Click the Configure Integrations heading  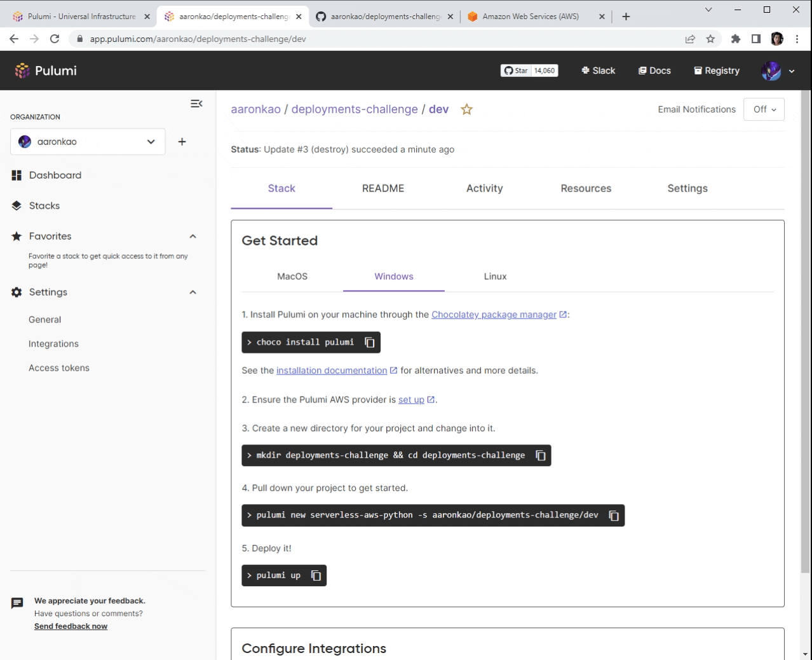(x=314, y=649)
